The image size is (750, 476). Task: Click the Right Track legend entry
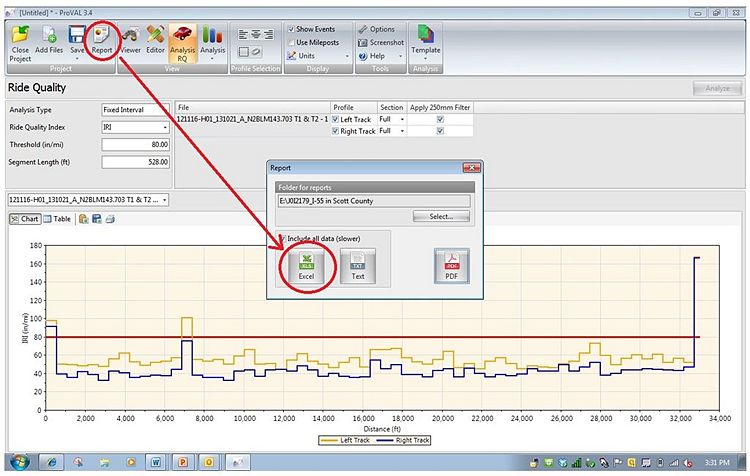coord(403,440)
